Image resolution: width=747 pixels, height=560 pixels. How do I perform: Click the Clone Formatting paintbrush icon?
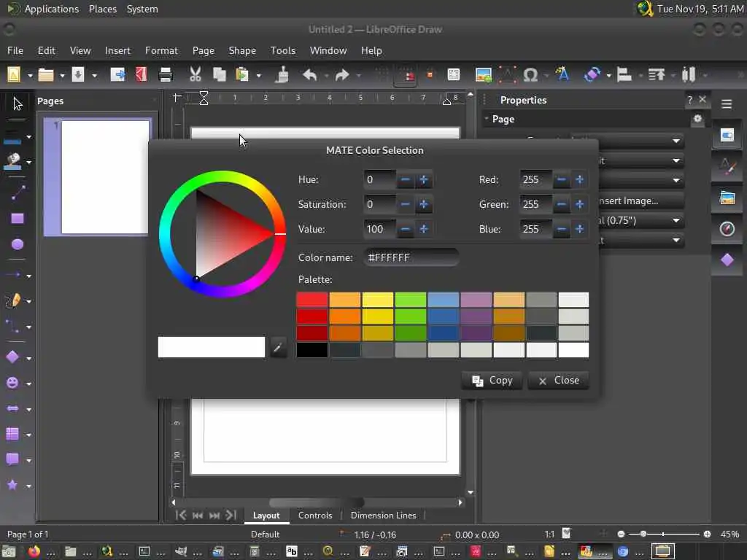[282, 75]
